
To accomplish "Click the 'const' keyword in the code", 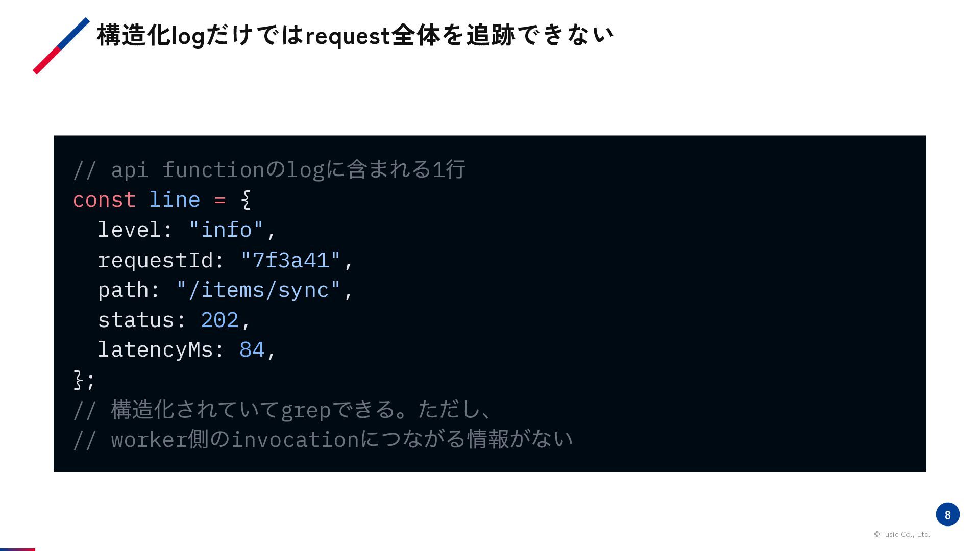I will point(104,199).
